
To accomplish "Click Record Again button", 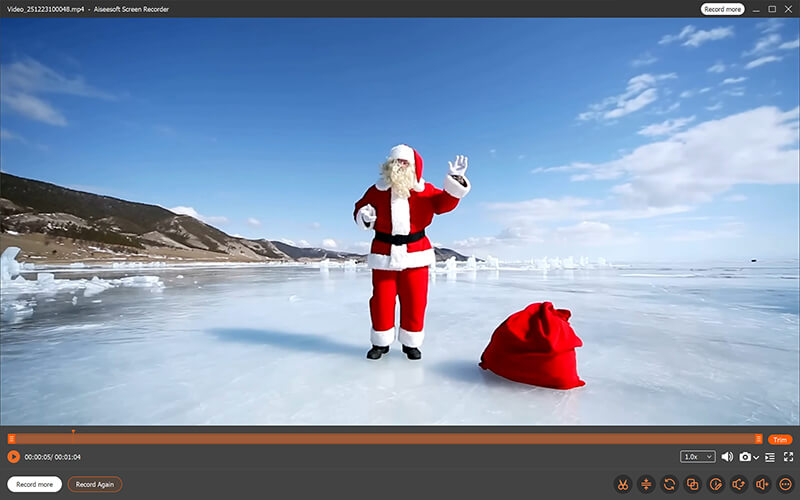I will coord(95,484).
